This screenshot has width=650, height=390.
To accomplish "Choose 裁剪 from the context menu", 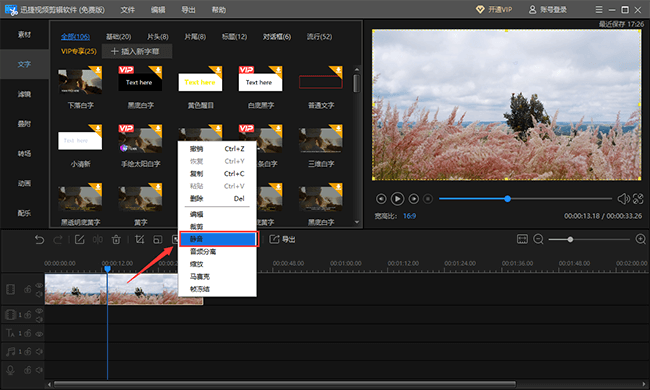I will 217,227.
